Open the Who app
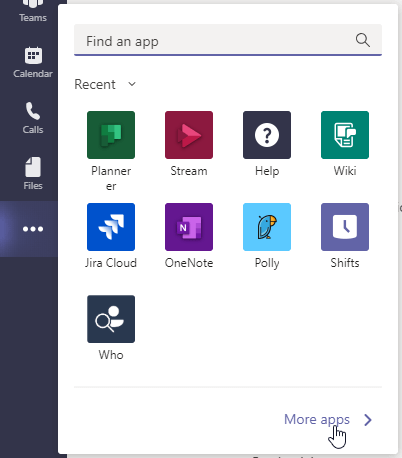Screen dimensions: 402x458 111,319
